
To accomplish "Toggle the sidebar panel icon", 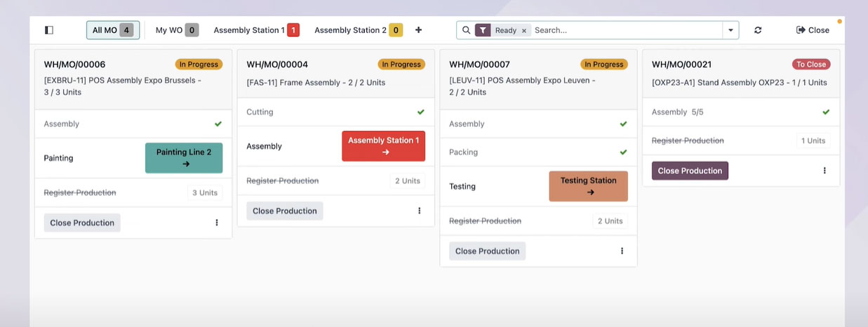I will coord(48,30).
